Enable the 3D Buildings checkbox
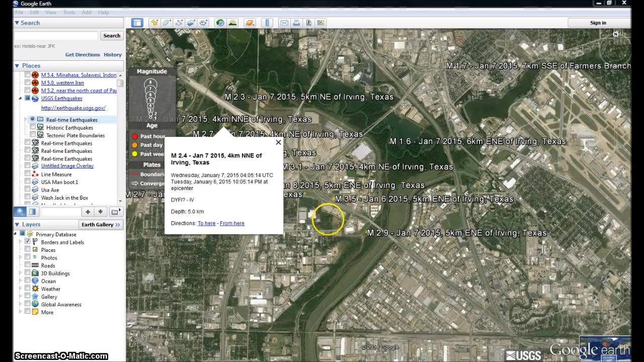 pos(28,273)
